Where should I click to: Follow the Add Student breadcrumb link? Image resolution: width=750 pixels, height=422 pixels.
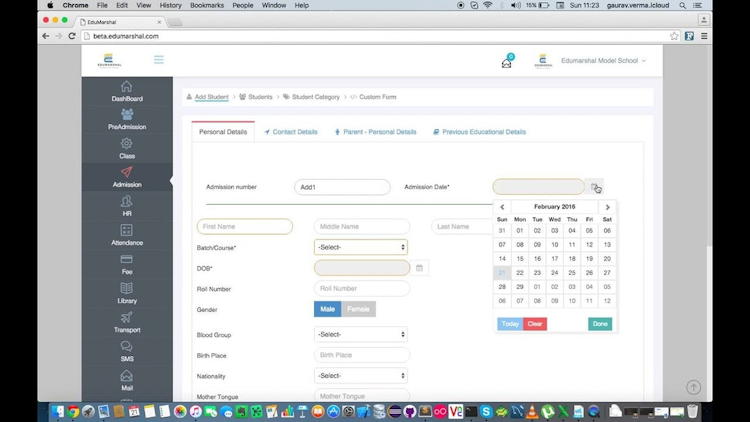coord(211,97)
